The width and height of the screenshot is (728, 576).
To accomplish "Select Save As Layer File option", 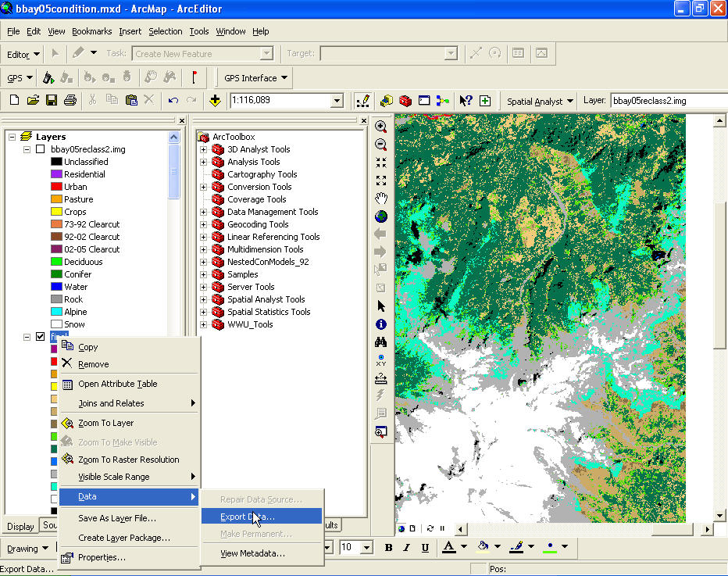I will click(x=130, y=518).
